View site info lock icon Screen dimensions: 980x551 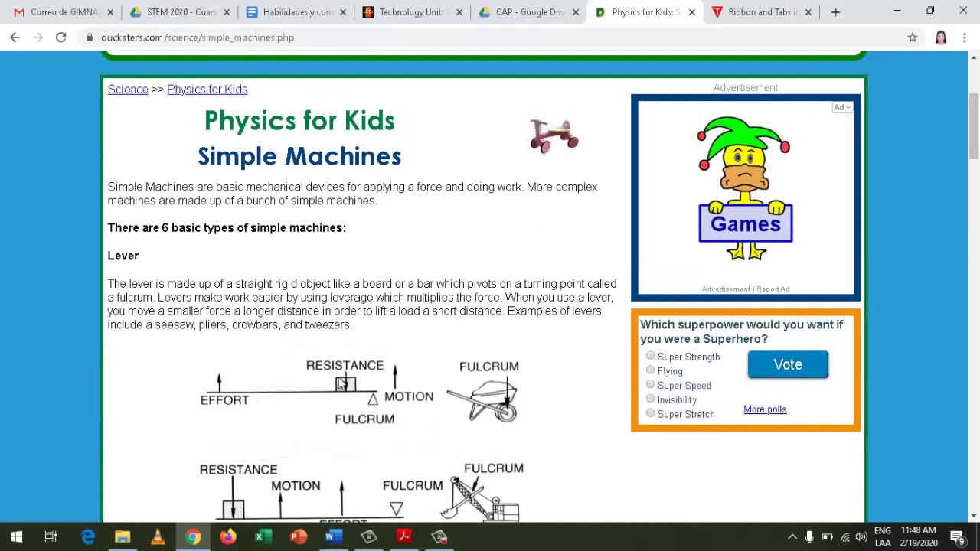click(x=90, y=37)
